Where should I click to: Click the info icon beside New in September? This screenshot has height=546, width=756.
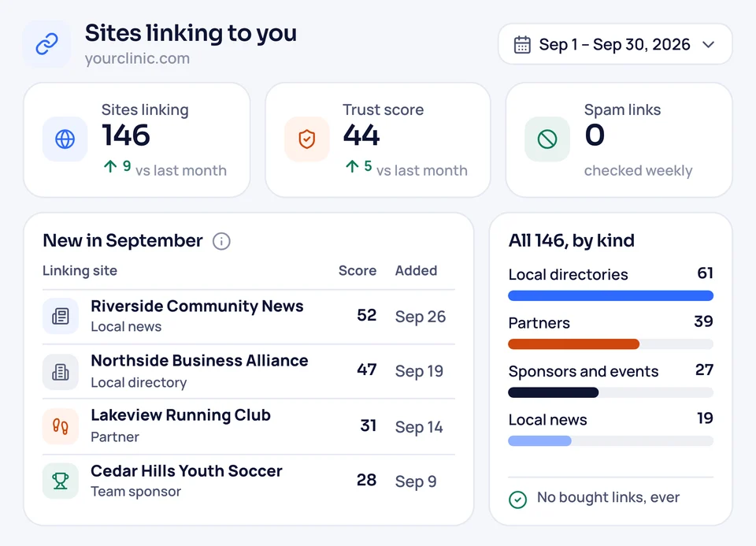coord(221,241)
